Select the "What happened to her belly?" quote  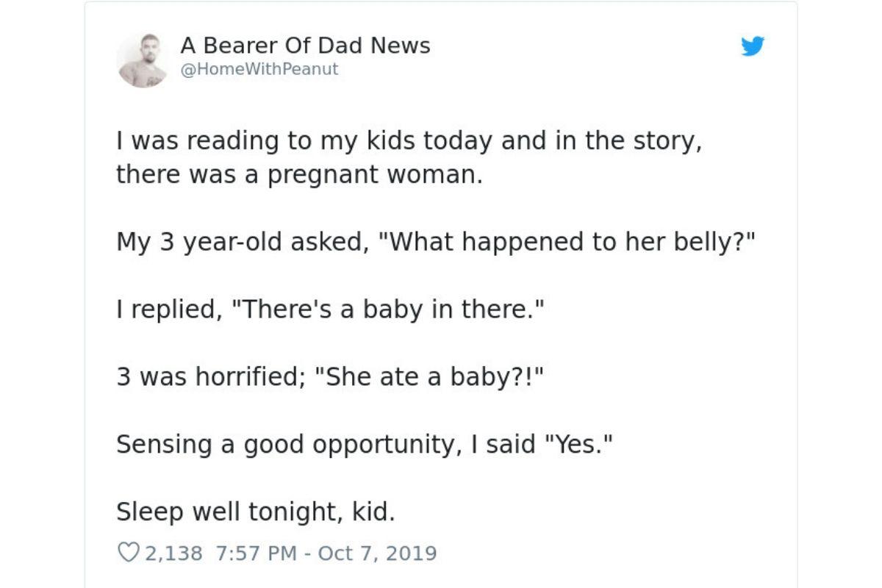click(x=566, y=242)
